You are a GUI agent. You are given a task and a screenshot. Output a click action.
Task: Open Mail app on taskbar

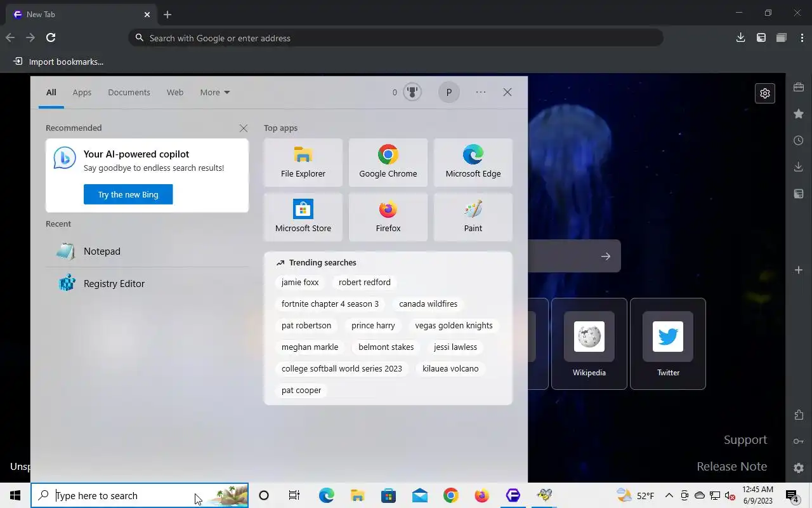pyautogui.click(x=420, y=495)
